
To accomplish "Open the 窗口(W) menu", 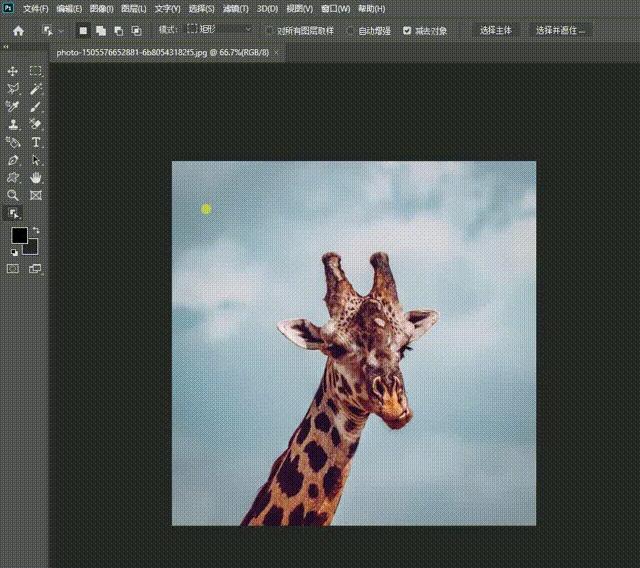I will [336, 9].
